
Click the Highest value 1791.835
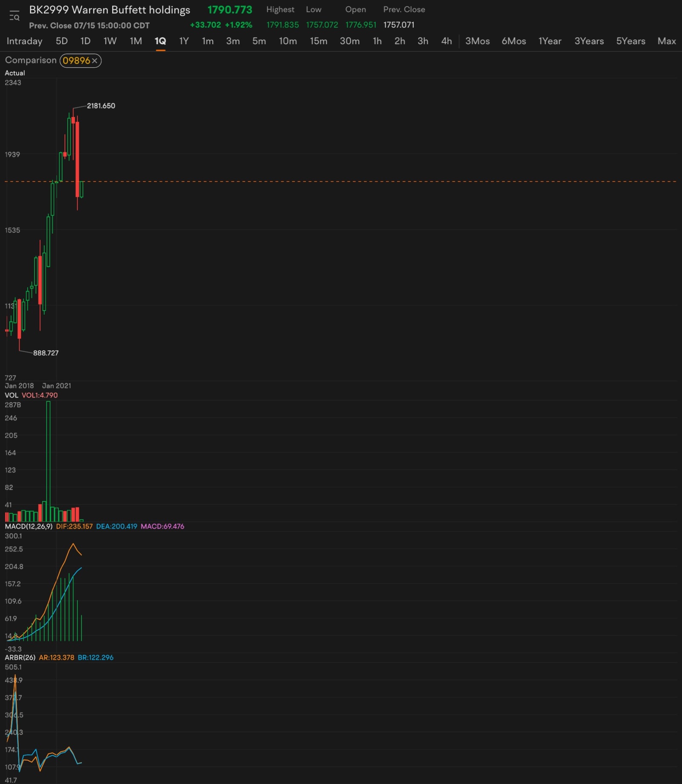coord(283,25)
